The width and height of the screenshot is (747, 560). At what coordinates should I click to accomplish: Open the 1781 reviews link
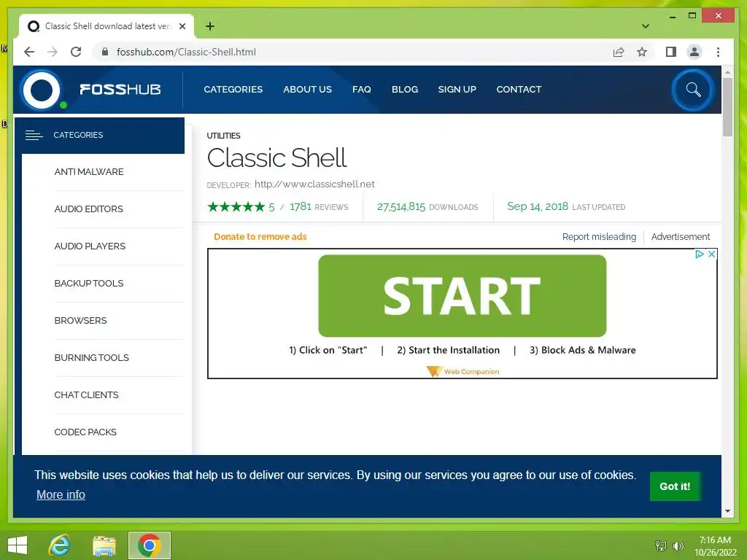[319, 206]
